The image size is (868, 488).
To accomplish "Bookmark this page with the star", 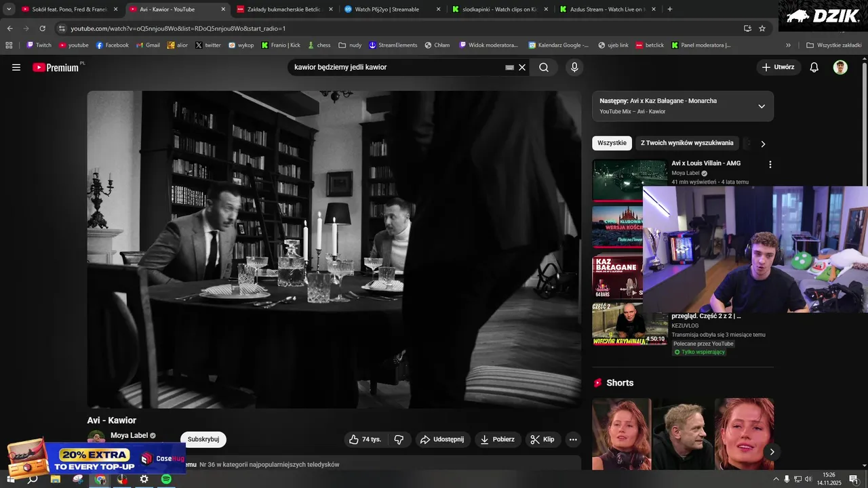I will pyautogui.click(x=762, y=28).
